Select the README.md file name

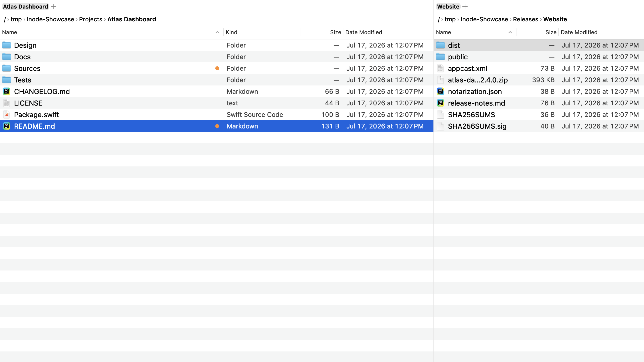point(34,126)
